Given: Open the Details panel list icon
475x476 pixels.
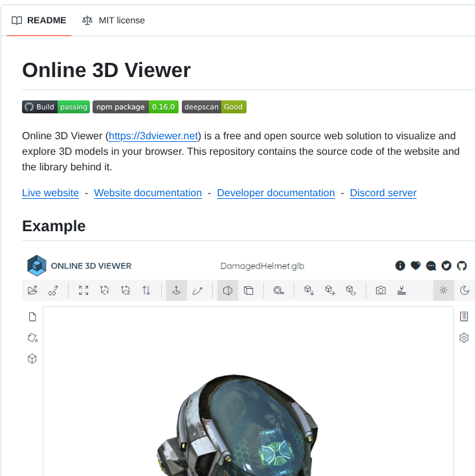Looking at the screenshot, I should pos(464,316).
